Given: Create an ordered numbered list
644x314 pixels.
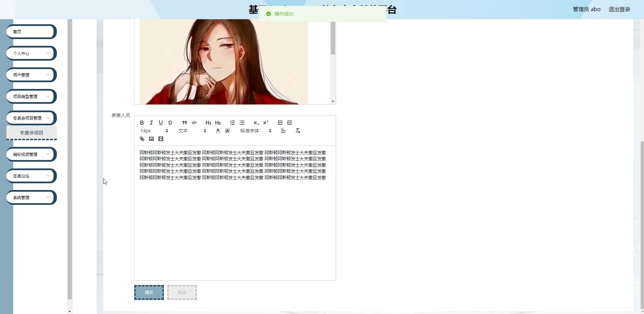Looking at the screenshot, I should [x=232, y=123].
